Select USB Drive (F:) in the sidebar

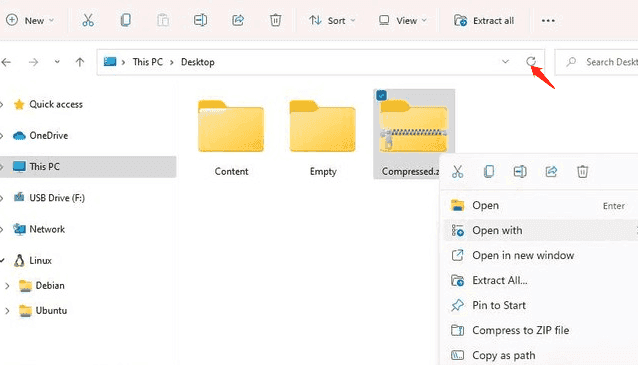[57, 198]
